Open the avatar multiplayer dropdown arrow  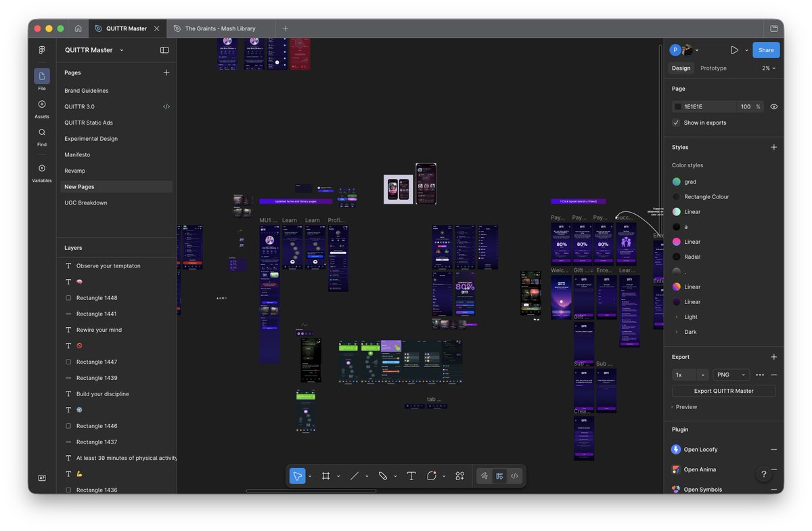(x=697, y=50)
